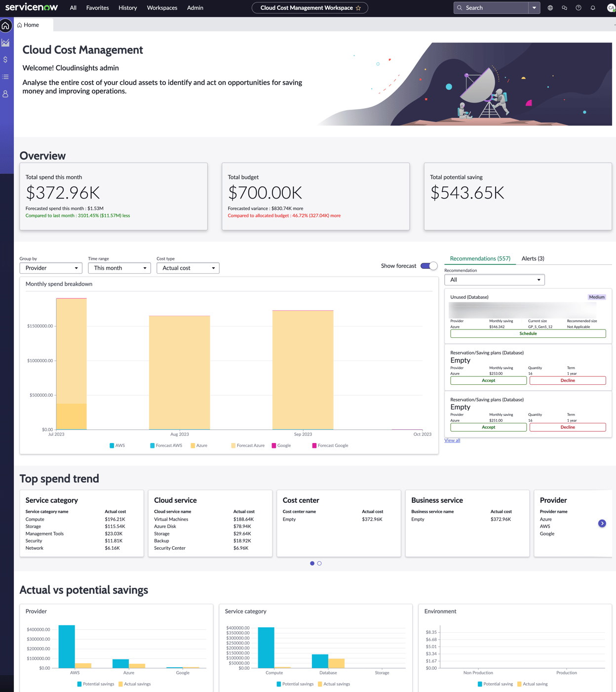Toggle the AWS legend item in spend chart

coord(117,445)
